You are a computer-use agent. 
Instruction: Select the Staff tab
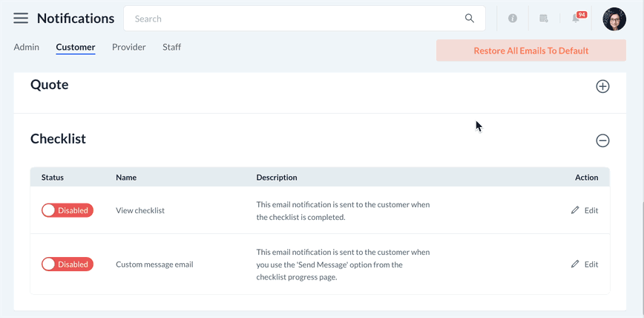click(171, 47)
